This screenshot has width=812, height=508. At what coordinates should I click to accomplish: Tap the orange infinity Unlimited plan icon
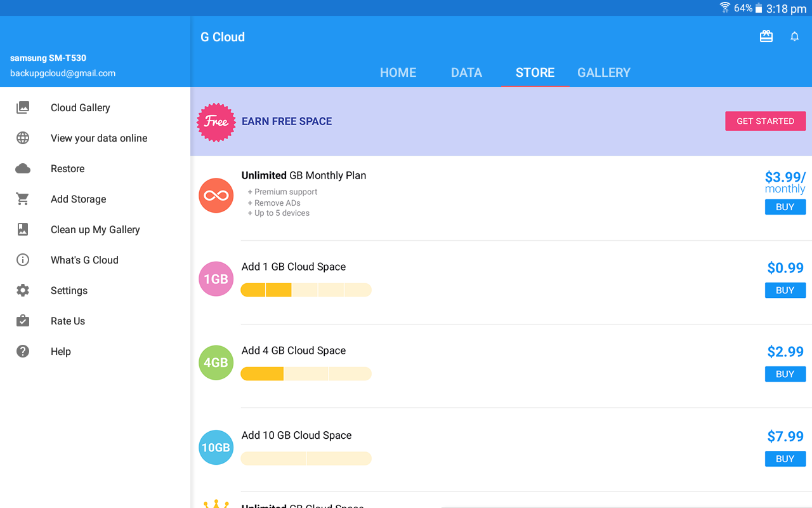coord(216,196)
